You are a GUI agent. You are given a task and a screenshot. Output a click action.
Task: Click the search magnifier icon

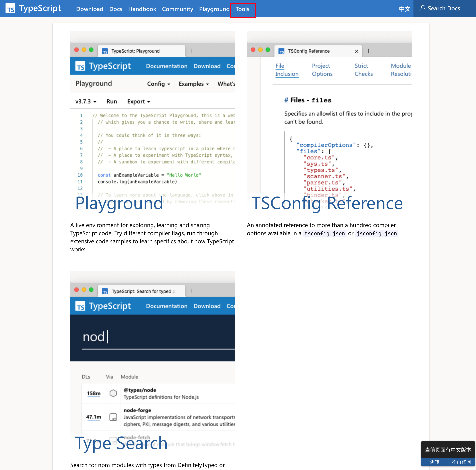pyautogui.click(x=422, y=8)
